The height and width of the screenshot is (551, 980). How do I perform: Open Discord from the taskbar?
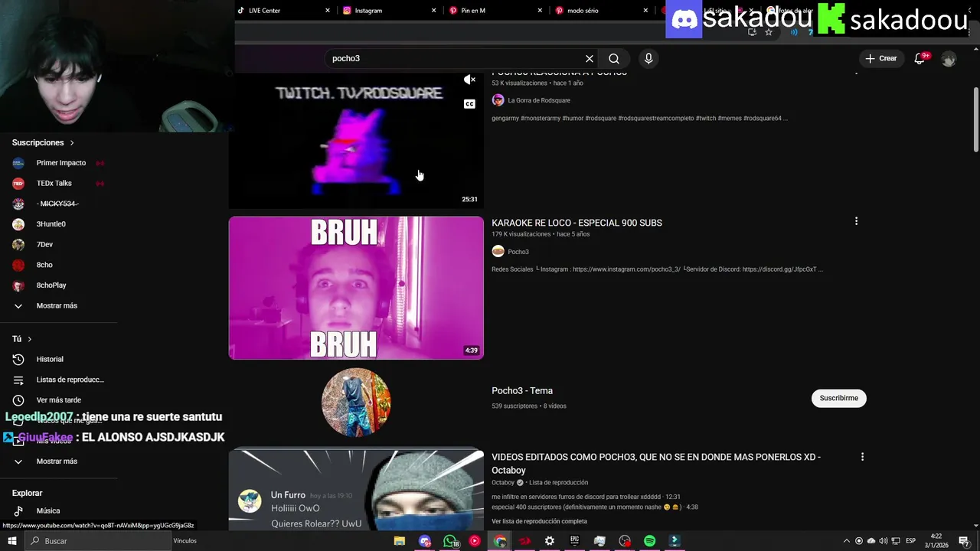pyautogui.click(x=425, y=541)
